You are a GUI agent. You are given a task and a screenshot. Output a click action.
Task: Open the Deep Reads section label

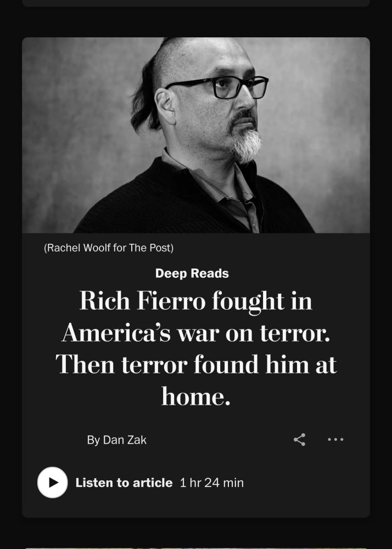(x=192, y=273)
